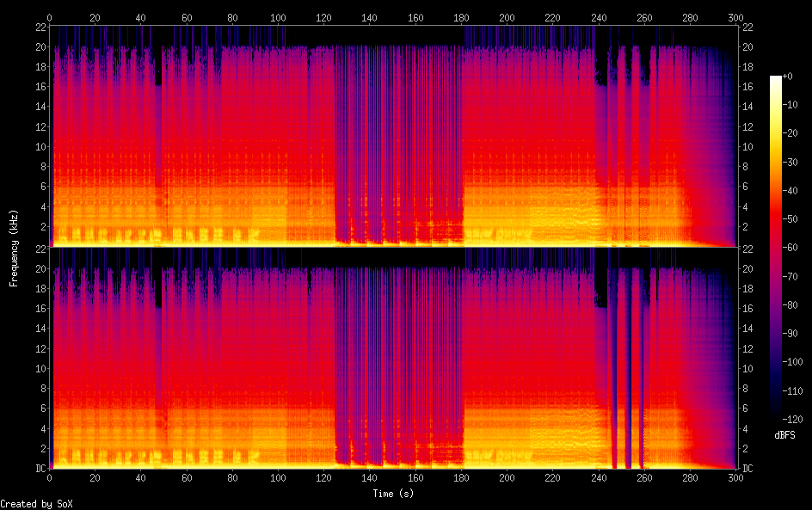The height and width of the screenshot is (510, 812).
Task: Click the "dBFS" label below the color scale
Action: click(784, 436)
